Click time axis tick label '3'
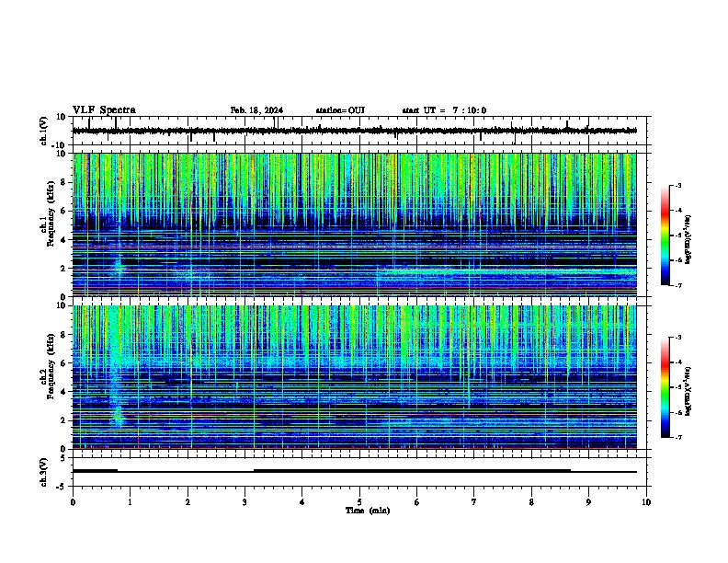The width and height of the screenshot is (728, 563). (245, 502)
